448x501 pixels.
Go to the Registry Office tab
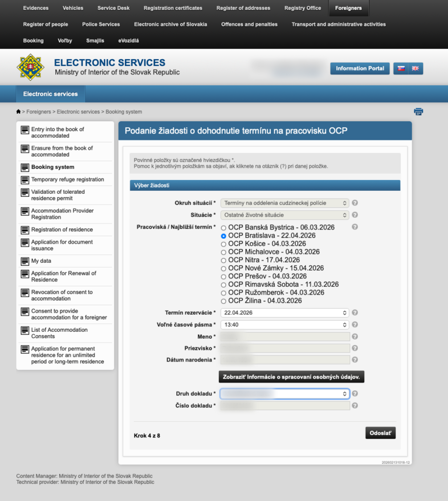click(x=303, y=8)
